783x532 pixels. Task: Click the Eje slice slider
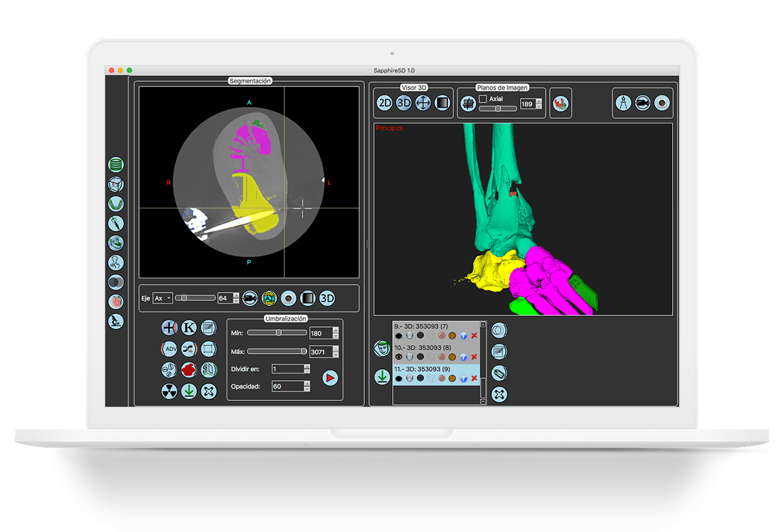point(195,298)
